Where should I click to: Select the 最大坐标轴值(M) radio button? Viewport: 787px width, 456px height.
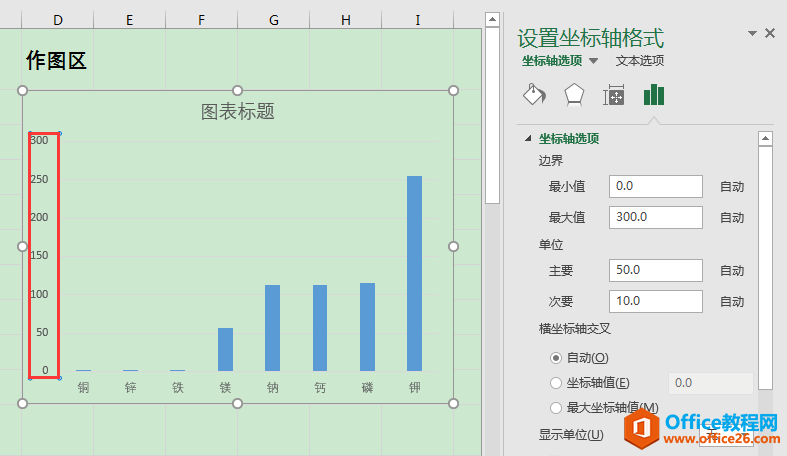556,407
